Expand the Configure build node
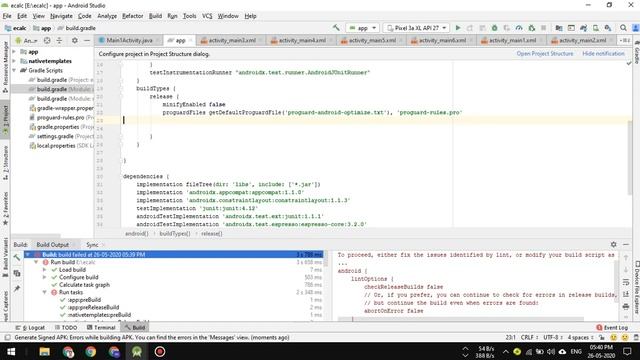Image resolution: width=640 pixels, height=360 pixels. pos(44,277)
